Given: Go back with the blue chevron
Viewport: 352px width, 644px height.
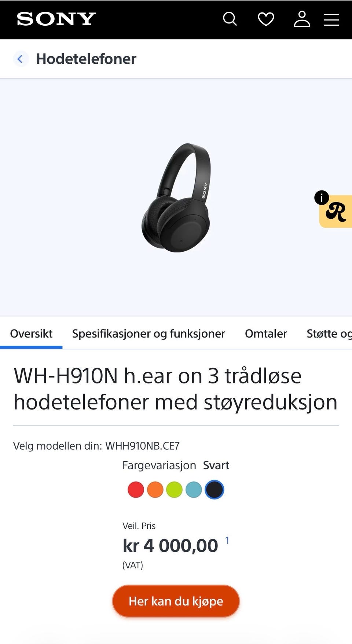Looking at the screenshot, I should [x=21, y=59].
